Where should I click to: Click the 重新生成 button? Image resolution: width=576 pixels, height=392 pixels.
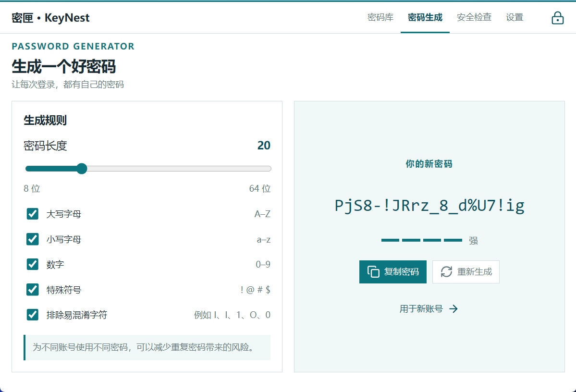point(466,272)
